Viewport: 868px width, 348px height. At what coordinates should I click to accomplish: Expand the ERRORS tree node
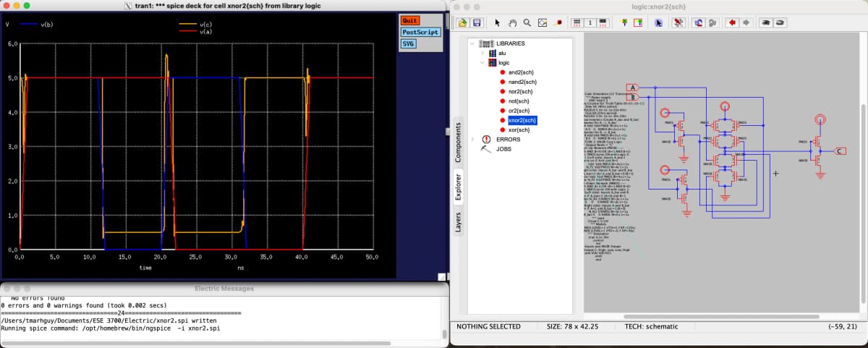(x=474, y=139)
